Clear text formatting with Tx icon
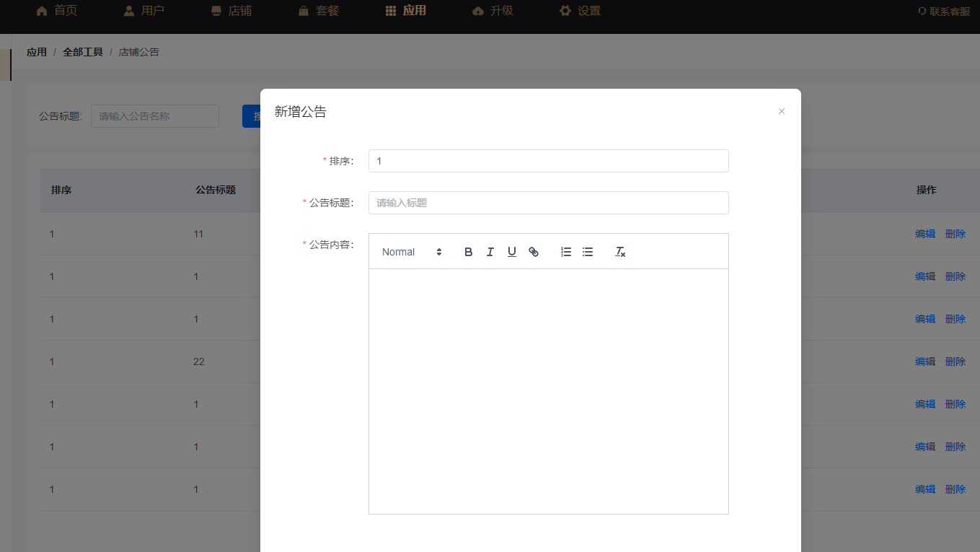980x552 pixels. (x=619, y=252)
